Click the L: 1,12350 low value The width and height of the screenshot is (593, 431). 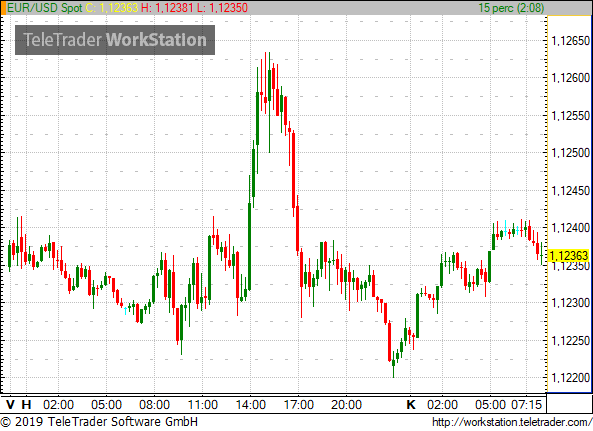(223, 8)
